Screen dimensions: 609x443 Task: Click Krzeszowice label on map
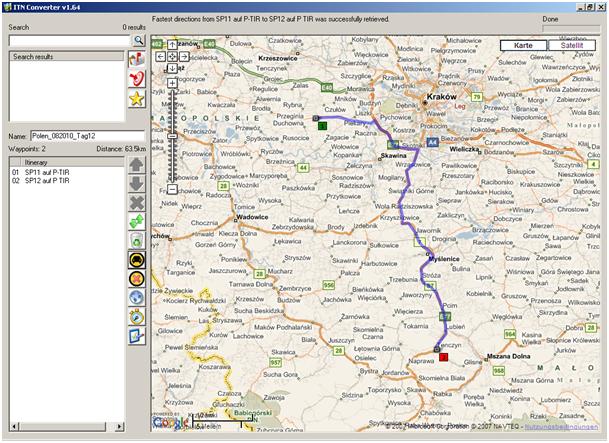point(278,58)
